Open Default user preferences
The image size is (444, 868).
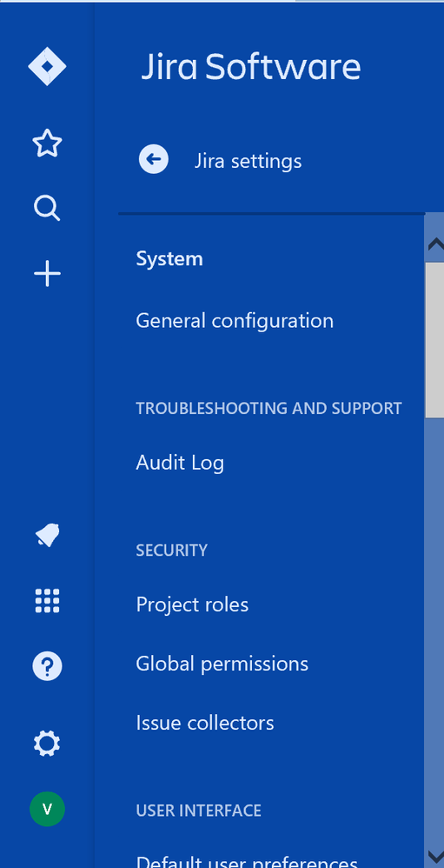click(x=247, y=861)
